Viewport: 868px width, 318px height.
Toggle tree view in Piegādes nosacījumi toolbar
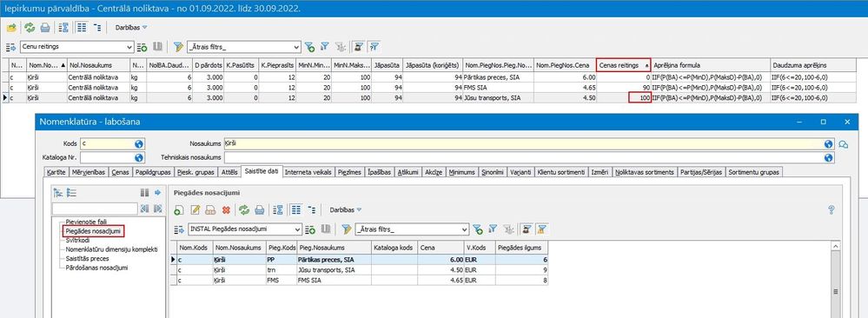[312, 210]
